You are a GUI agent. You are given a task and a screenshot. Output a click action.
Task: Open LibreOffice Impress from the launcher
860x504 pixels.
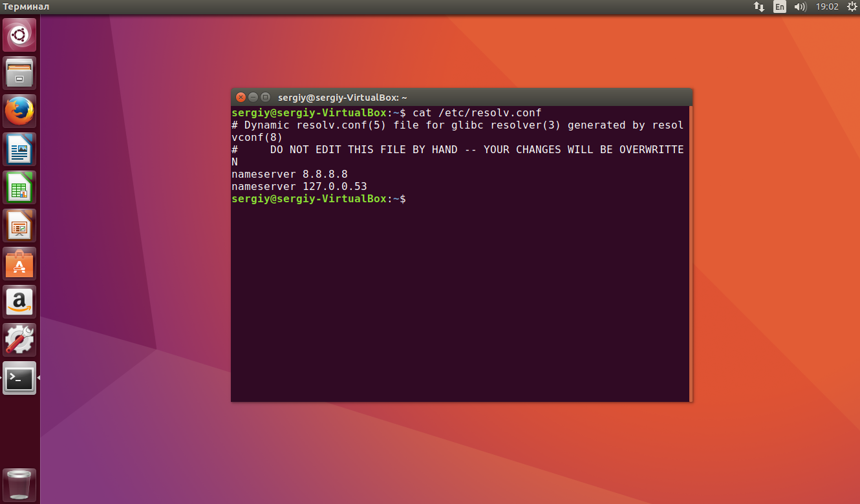[20, 226]
